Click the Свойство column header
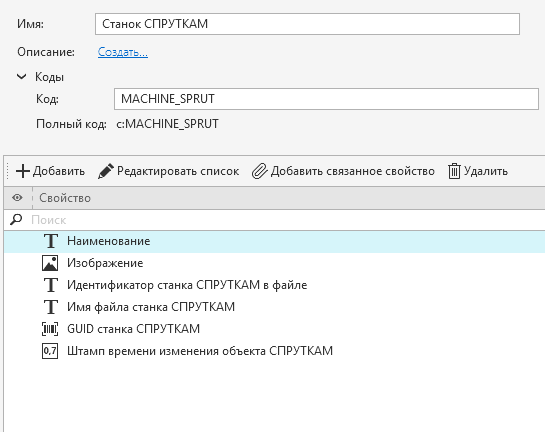This screenshot has height=432, width=545. 65,198
